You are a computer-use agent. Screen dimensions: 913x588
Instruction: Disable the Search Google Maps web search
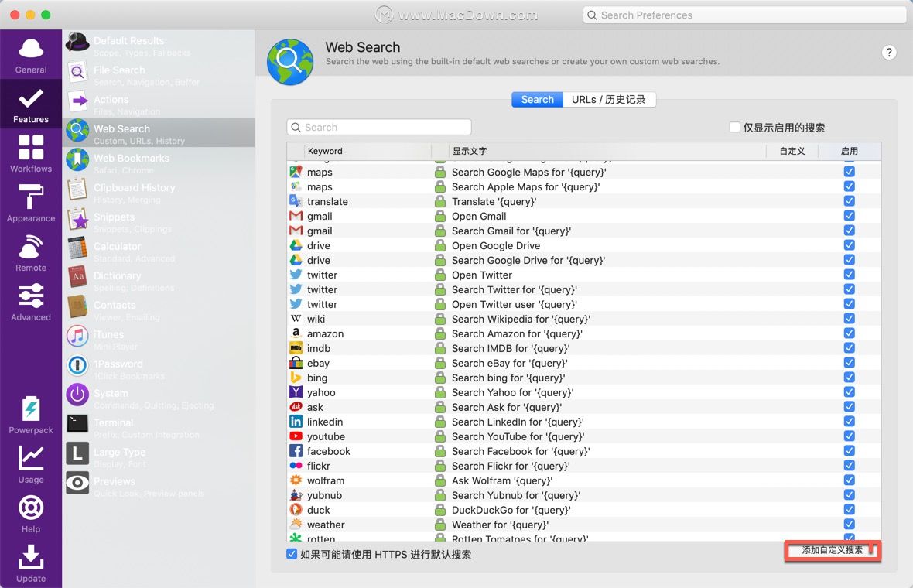coord(849,172)
